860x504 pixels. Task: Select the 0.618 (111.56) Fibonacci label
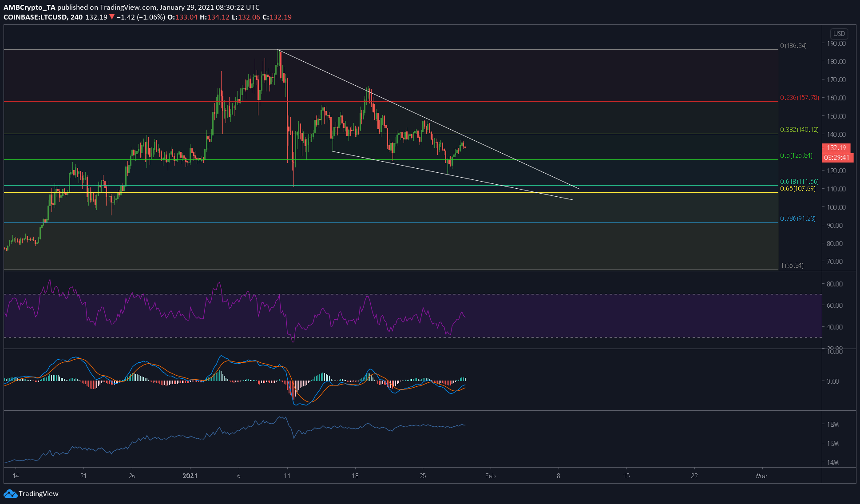(799, 182)
